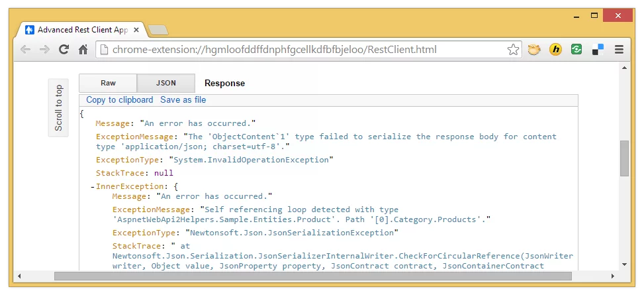Click Save as file link
The image size is (644, 297).
point(183,100)
